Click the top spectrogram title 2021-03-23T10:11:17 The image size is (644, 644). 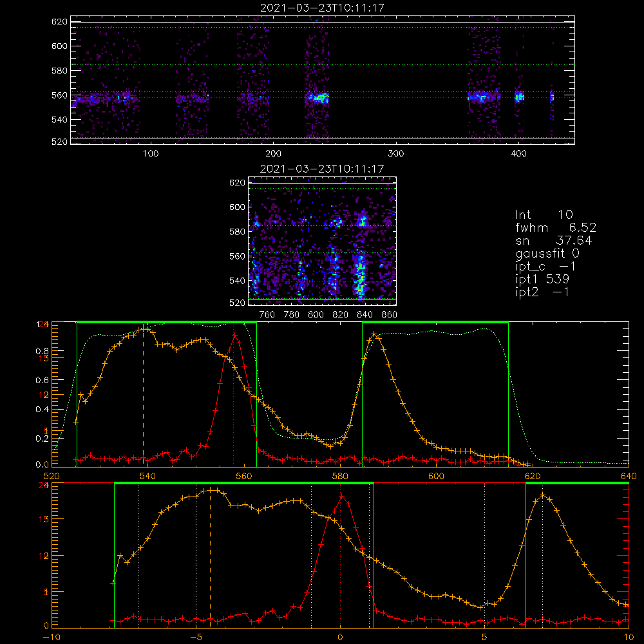click(322, 7)
